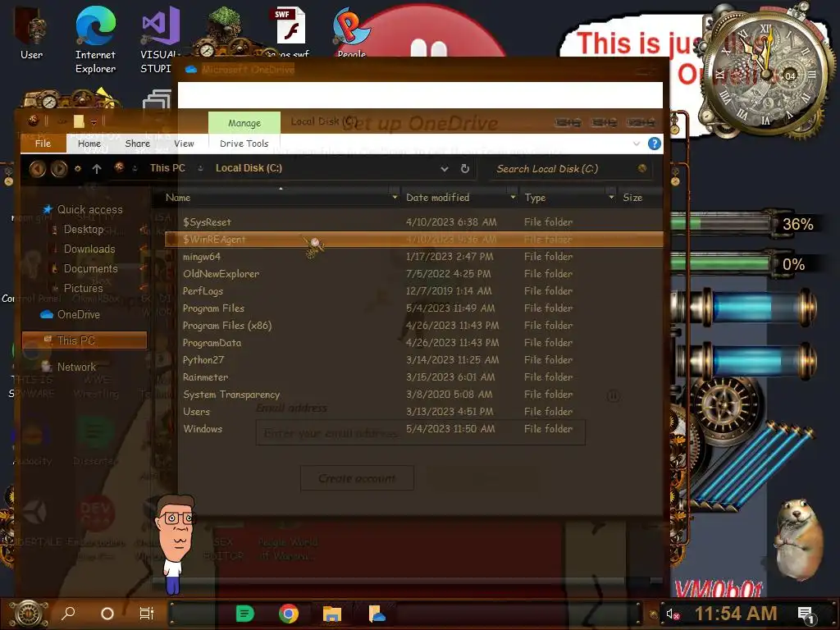
Task: Open the User desktop icon
Action: pyautogui.click(x=32, y=33)
